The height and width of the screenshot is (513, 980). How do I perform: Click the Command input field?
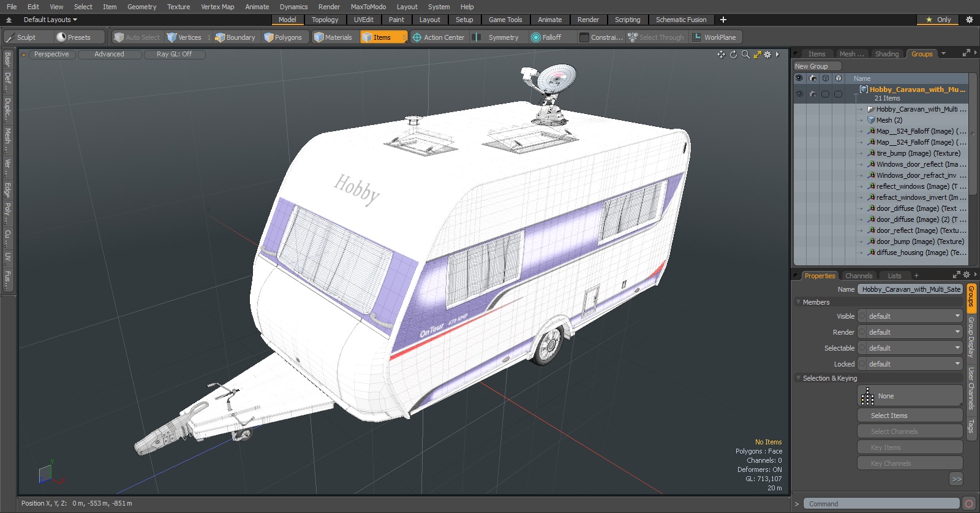coord(881,504)
